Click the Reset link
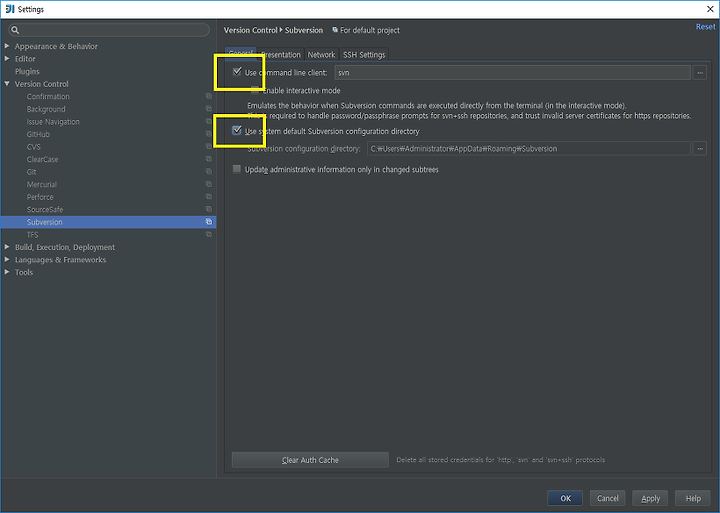 [705, 27]
